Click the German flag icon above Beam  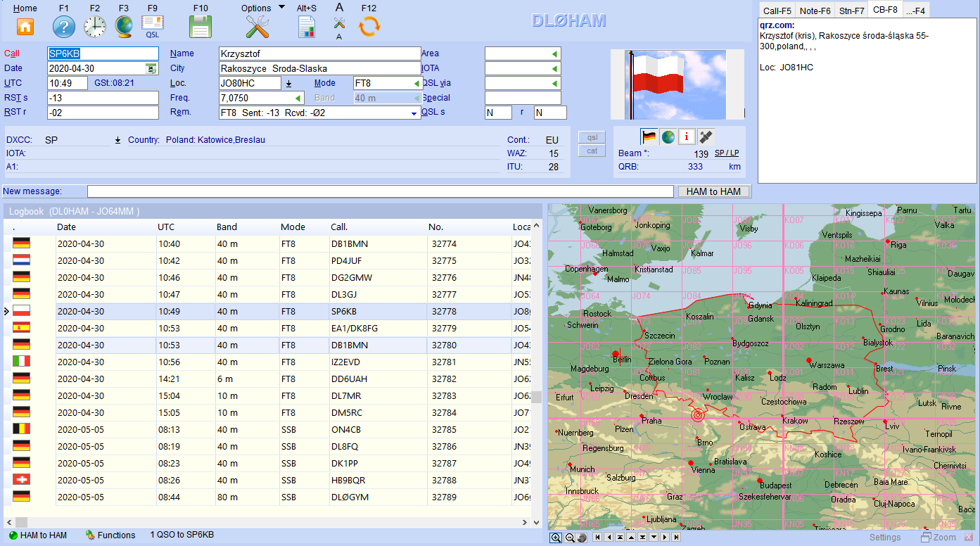click(x=649, y=136)
